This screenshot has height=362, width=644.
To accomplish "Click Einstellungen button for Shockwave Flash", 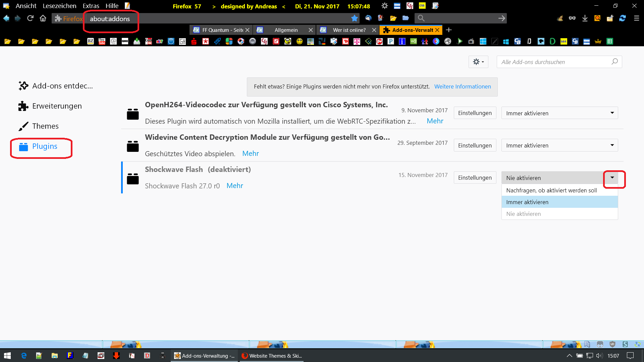I will pyautogui.click(x=475, y=178).
